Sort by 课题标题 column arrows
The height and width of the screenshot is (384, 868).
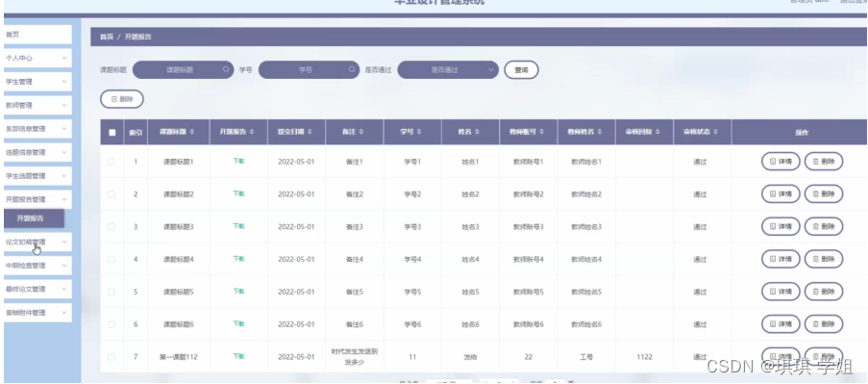click(x=192, y=132)
